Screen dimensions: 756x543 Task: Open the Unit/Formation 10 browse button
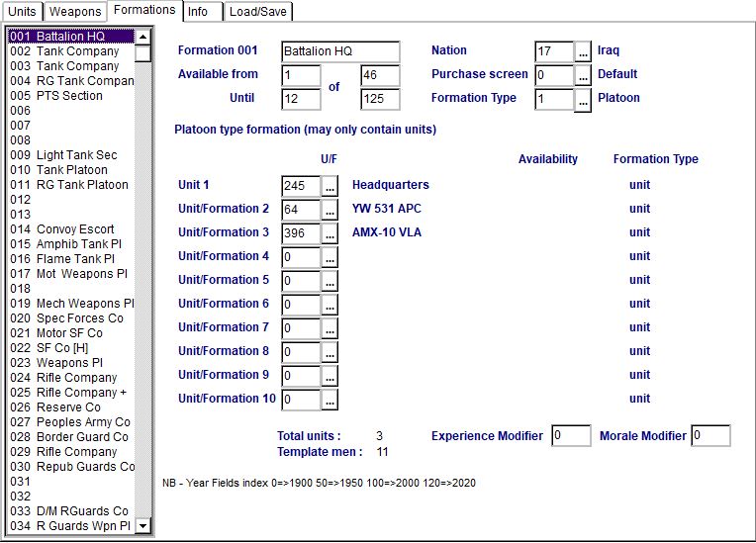[330, 400]
